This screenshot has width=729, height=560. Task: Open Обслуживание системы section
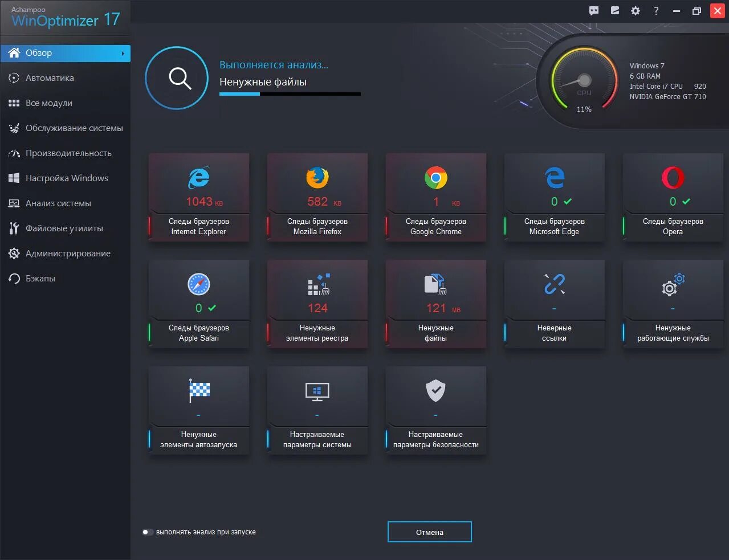click(65, 128)
